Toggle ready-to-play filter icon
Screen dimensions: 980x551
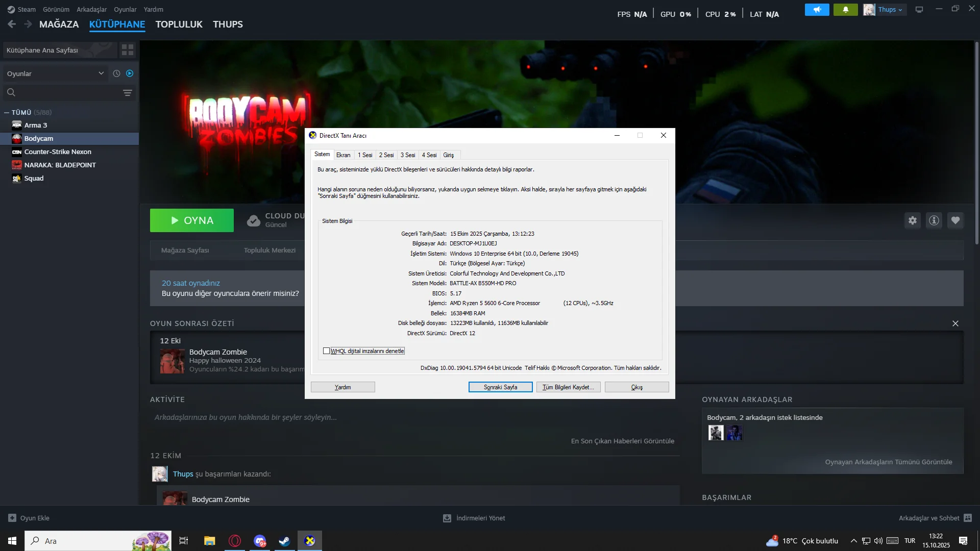130,73
